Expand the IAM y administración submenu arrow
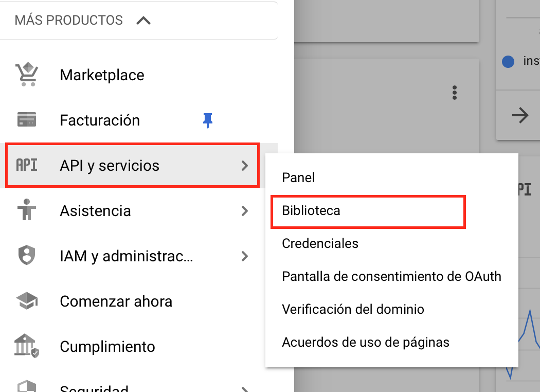This screenshot has height=392, width=540. 244,256
